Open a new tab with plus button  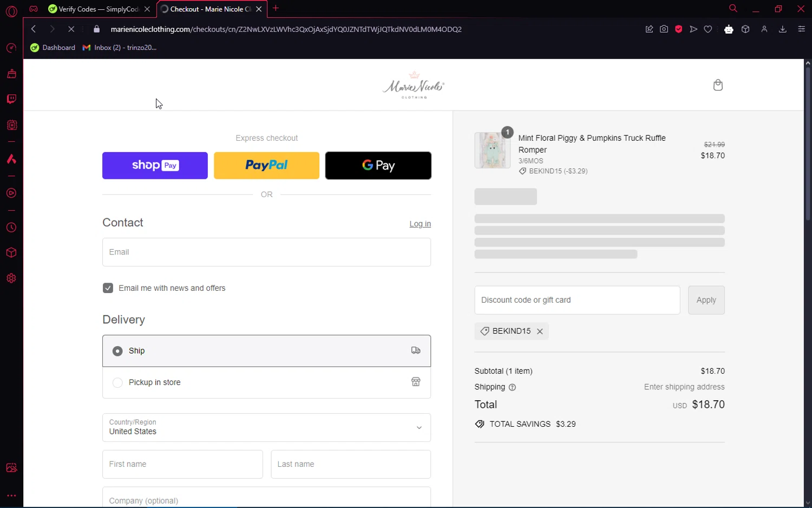point(276,9)
